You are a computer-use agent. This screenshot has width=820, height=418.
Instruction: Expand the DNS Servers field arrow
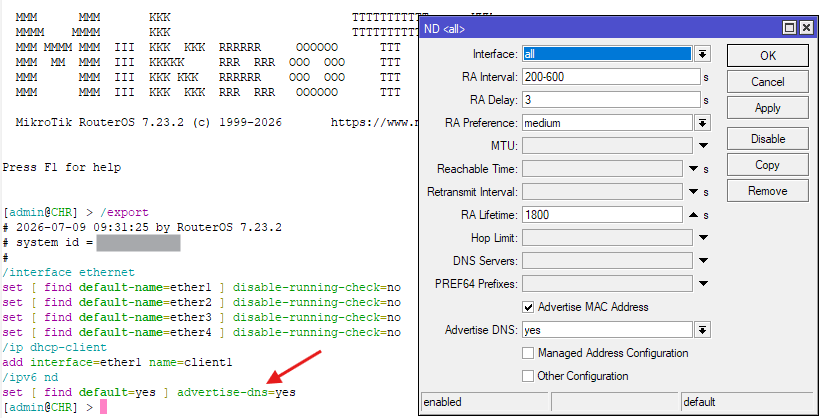tap(703, 261)
